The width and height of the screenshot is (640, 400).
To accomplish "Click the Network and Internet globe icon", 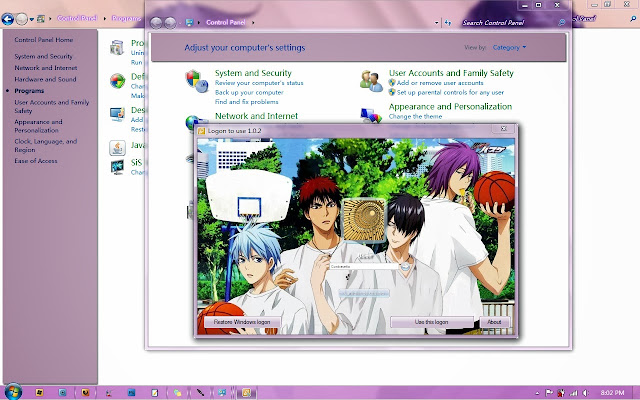I will (196, 123).
